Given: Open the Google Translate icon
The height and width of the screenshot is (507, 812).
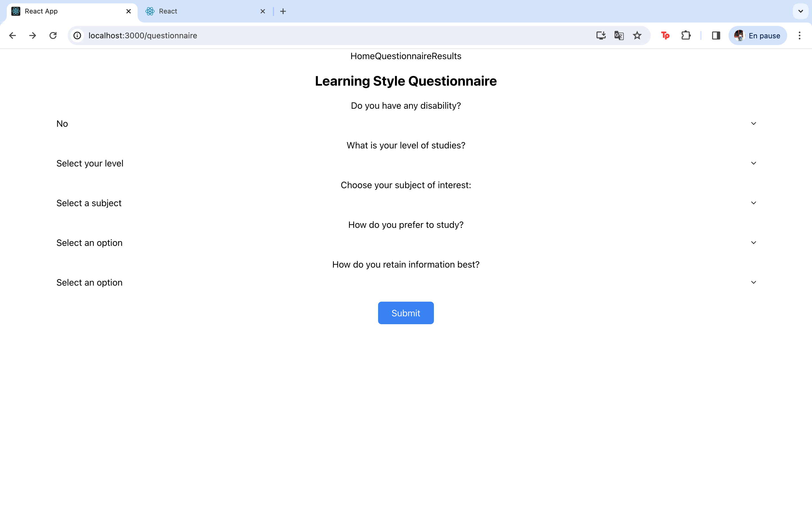Looking at the screenshot, I should pyautogui.click(x=619, y=35).
